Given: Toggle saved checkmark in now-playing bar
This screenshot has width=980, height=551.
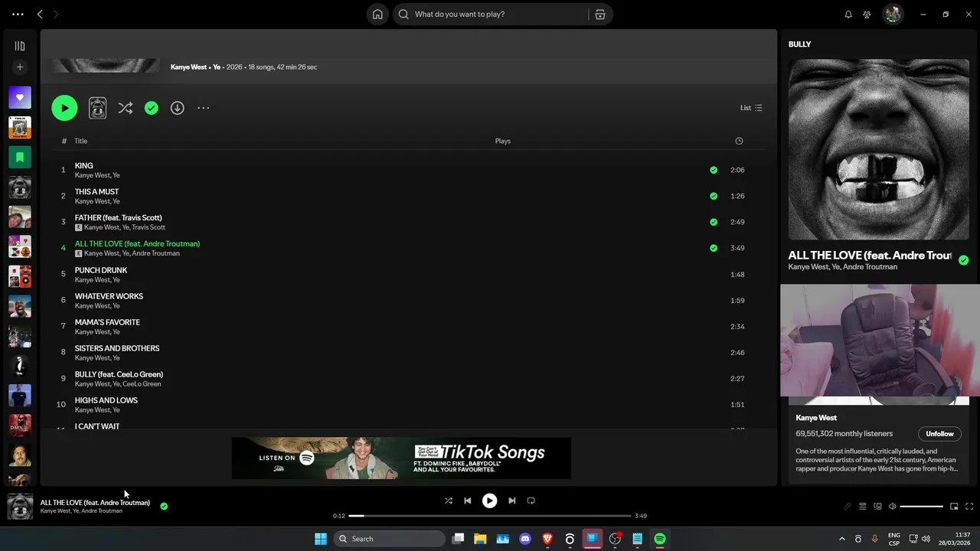Looking at the screenshot, I should coord(164,506).
